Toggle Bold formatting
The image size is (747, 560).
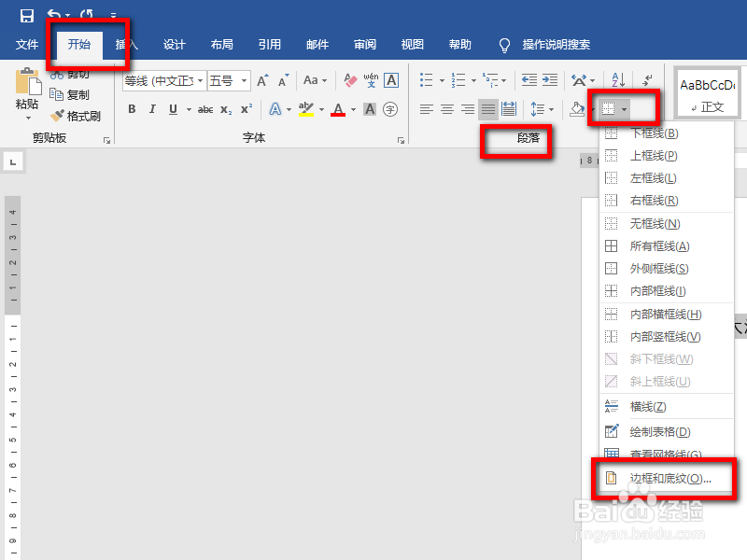click(132, 109)
